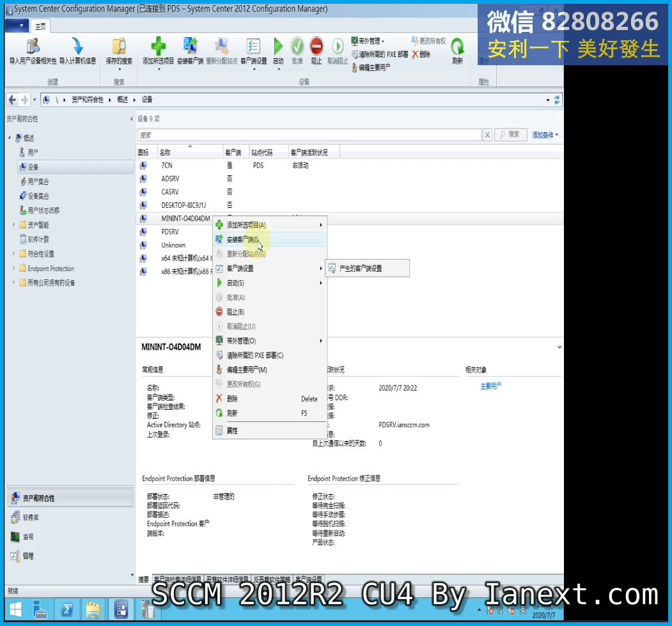The width and height of the screenshot is (672, 626).
Task: Click the 刷新 icon in the ribbon
Action: click(x=457, y=46)
